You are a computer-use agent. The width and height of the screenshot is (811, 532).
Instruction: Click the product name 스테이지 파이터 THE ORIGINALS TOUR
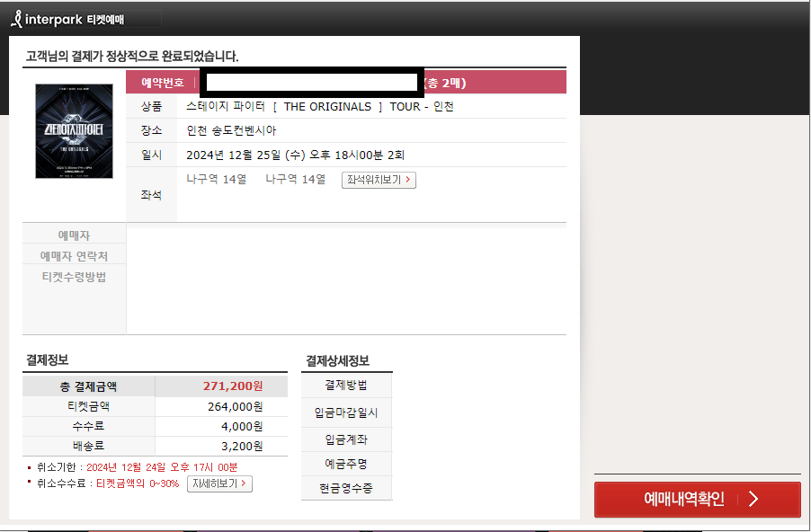(x=320, y=107)
